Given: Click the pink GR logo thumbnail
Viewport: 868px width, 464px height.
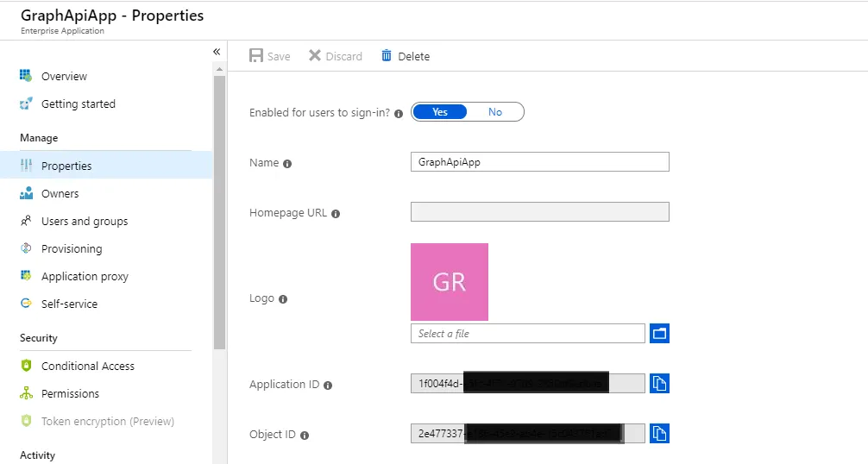Looking at the screenshot, I should point(450,282).
